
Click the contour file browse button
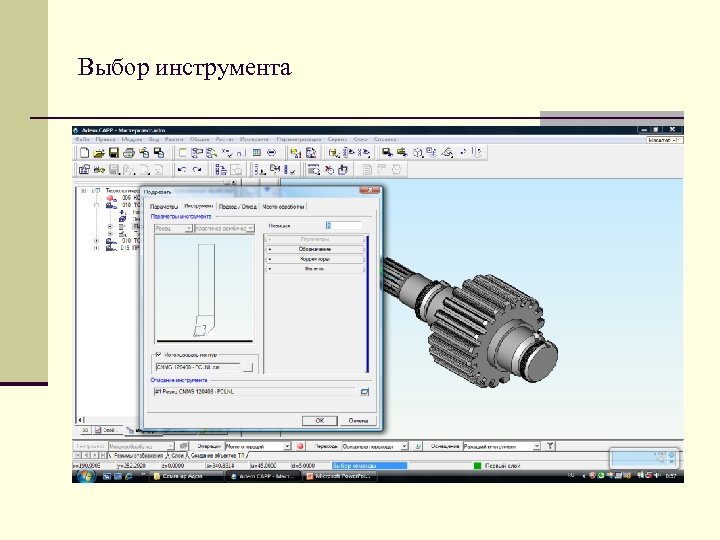(x=248, y=367)
